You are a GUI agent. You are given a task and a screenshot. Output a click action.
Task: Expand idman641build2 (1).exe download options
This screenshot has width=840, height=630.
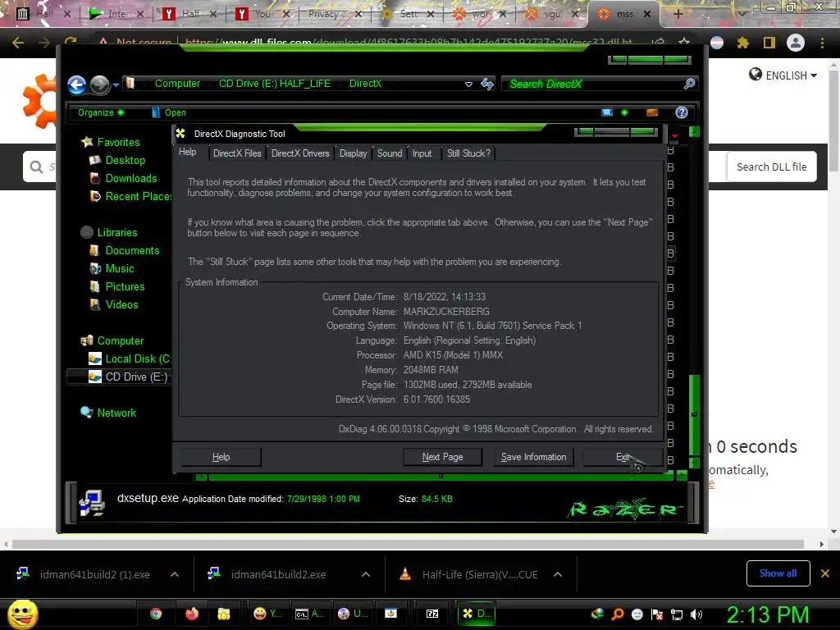[x=174, y=574]
